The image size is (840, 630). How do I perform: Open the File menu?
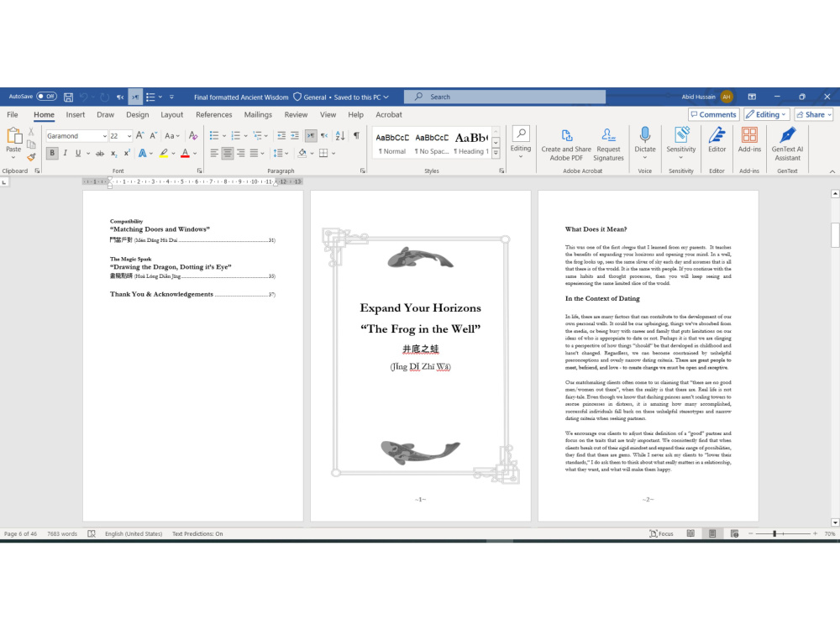pyautogui.click(x=13, y=114)
